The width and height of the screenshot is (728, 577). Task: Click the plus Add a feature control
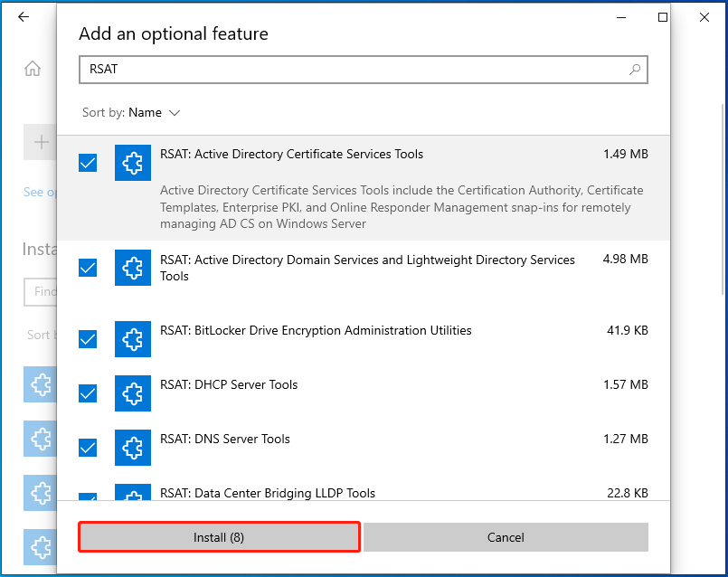point(43,142)
